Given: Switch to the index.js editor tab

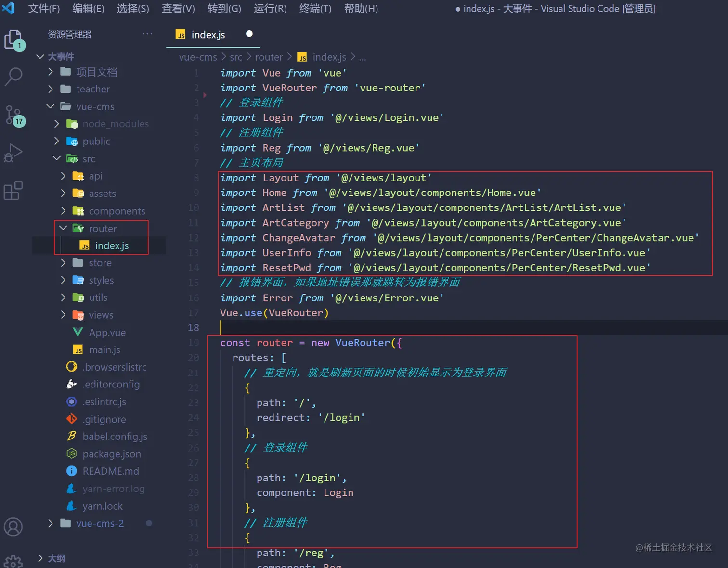Looking at the screenshot, I should click(x=213, y=35).
